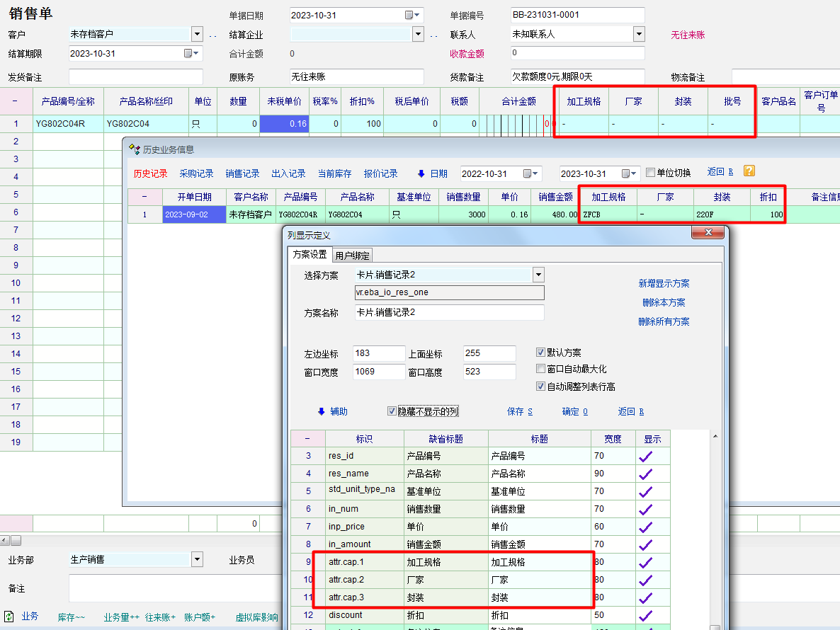Open the 客户 dropdown list
This screenshot has width=840, height=630.
[x=197, y=34]
